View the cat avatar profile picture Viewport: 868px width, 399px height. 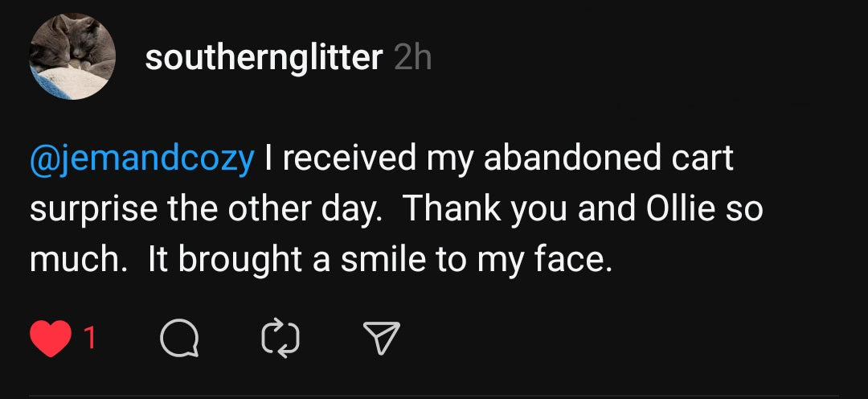pos(72,56)
